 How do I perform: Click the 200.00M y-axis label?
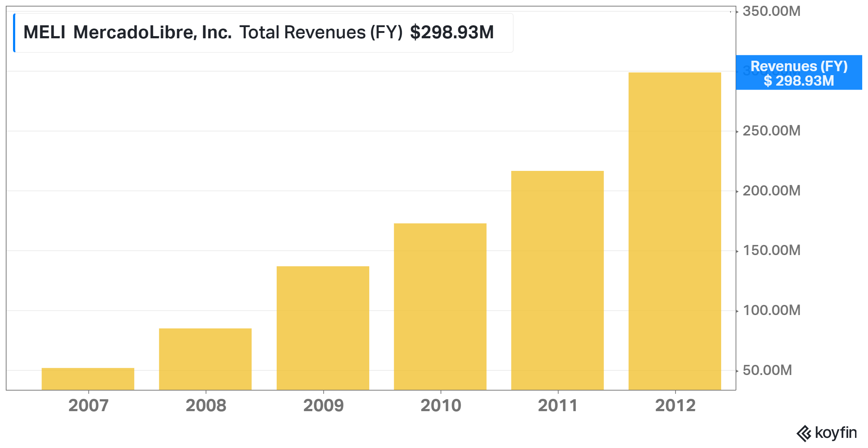(771, 191)
